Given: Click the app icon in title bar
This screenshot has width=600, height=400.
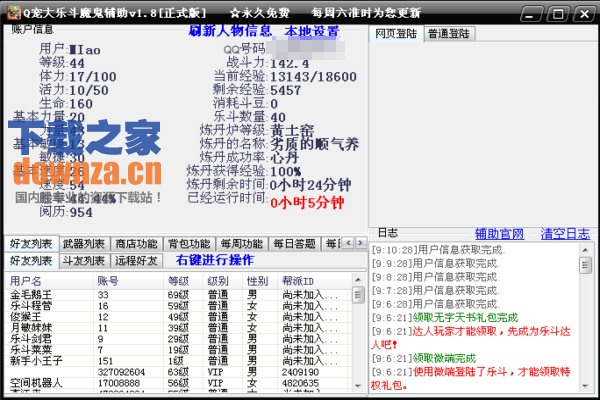Looking at the screenshot, I should (x=14, y=13).
